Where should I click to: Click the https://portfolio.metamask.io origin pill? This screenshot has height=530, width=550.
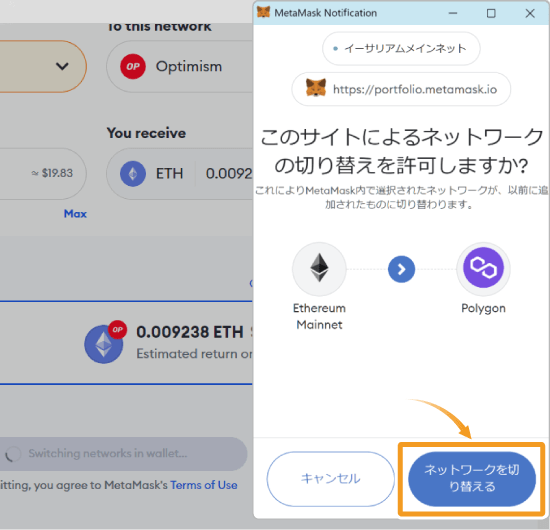point(401,89)
